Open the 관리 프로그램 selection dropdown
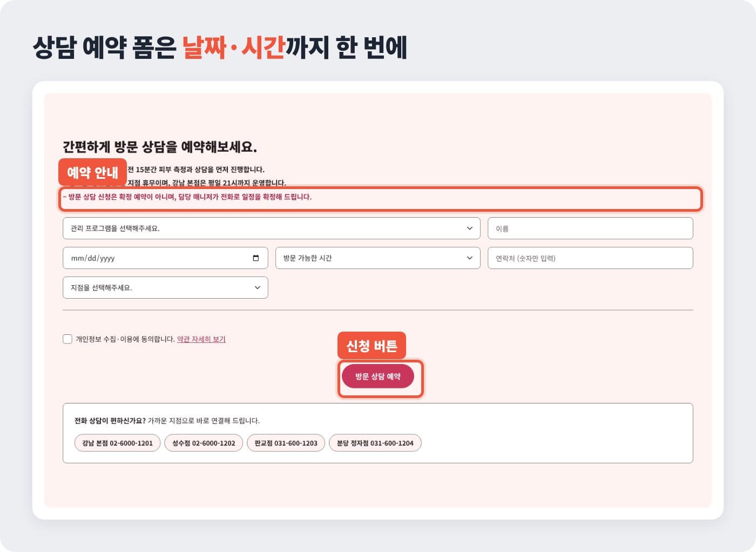Screen dimensions: 756x552 pos(271,228)
